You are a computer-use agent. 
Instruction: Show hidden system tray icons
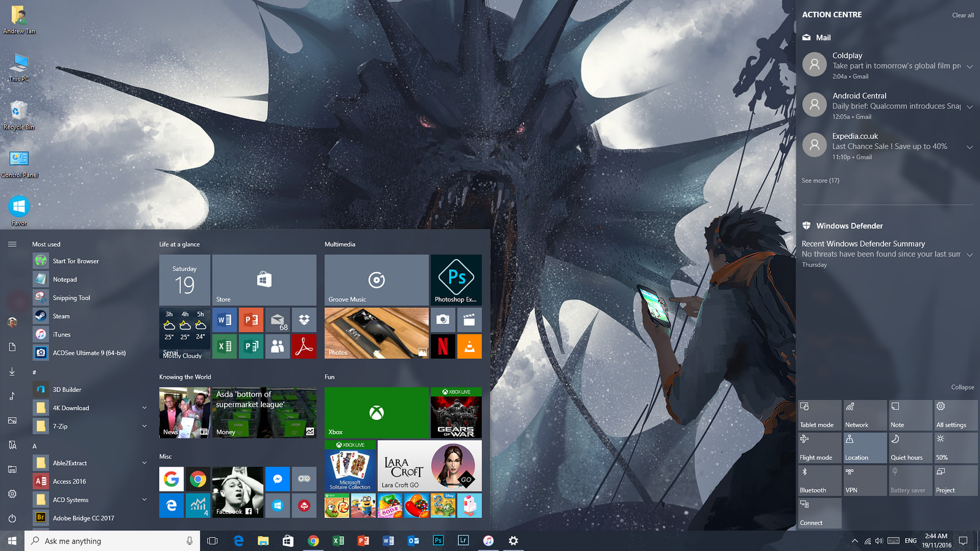(x=854, y=541)
